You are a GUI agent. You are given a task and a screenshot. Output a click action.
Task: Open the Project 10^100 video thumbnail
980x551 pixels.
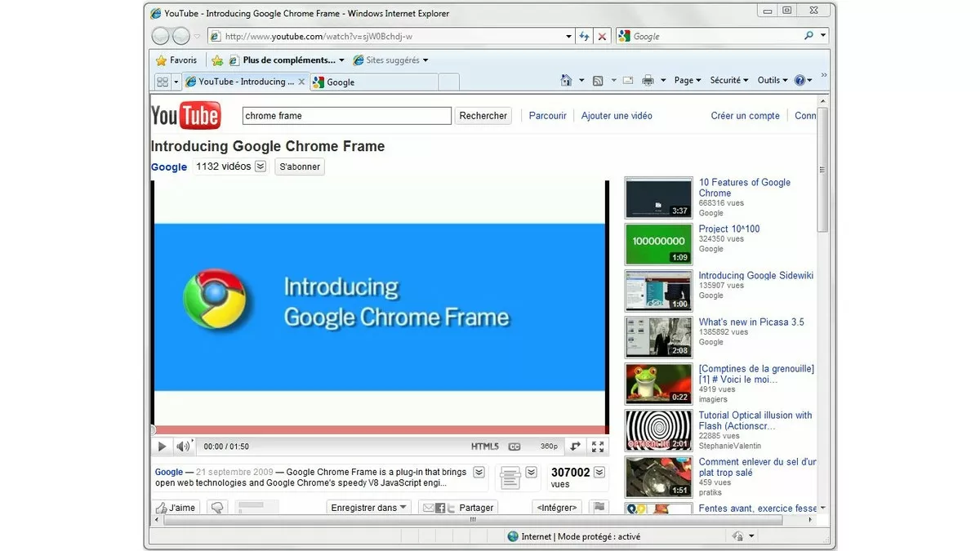click(659, 244)
